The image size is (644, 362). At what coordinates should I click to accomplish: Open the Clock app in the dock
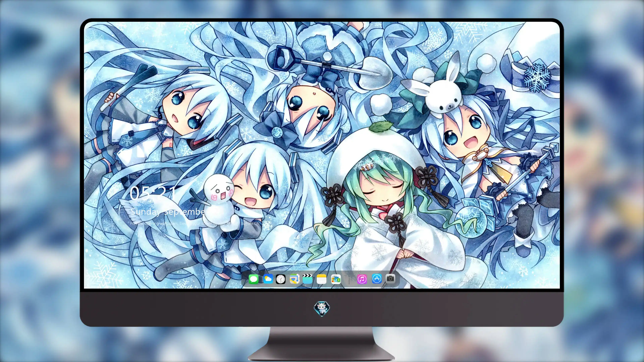pos(281,279)
